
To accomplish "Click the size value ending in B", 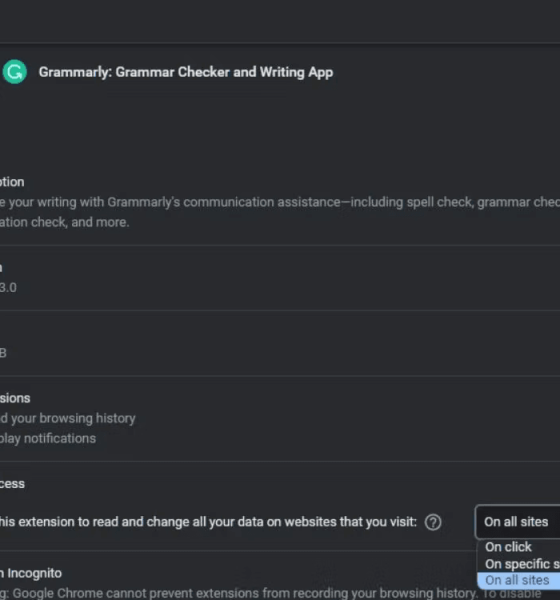I will point(3,353).
